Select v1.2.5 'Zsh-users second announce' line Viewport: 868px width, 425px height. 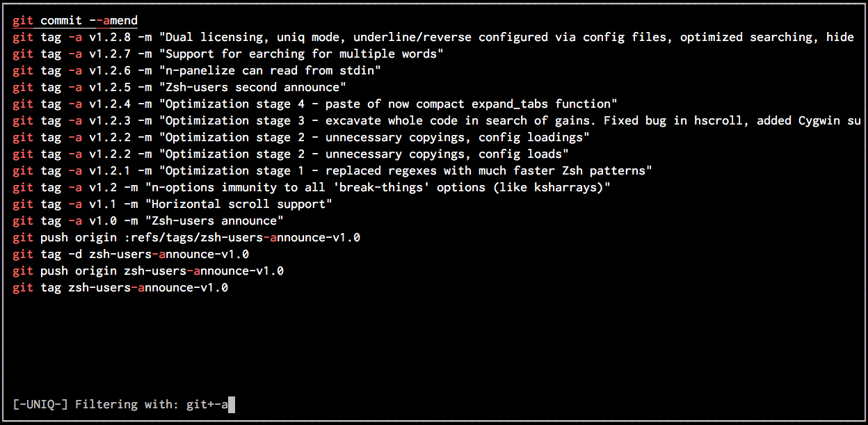(179, 88)
